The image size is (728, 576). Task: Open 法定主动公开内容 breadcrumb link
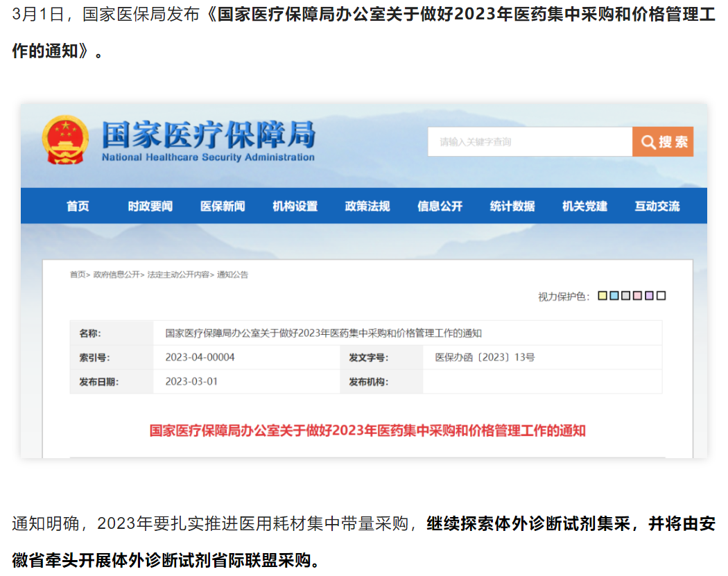pos(178,274)
